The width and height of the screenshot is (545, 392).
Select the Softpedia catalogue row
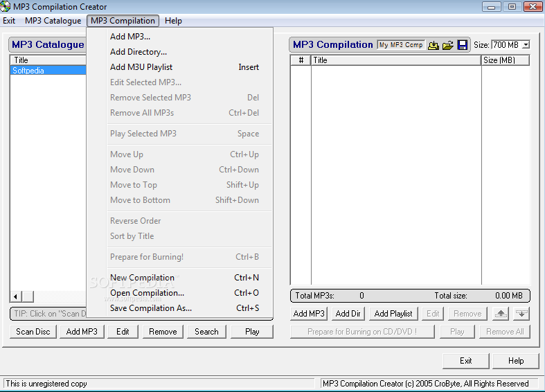48,71
